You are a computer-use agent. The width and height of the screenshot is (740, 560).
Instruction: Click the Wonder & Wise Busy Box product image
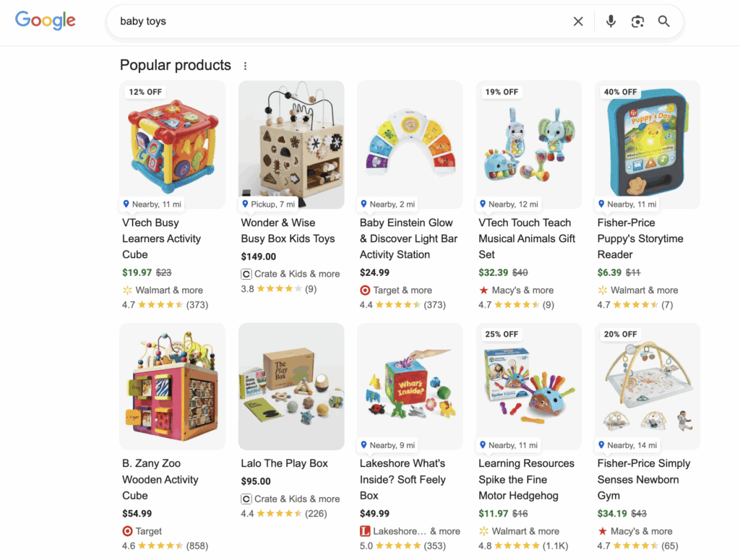(x=291, y=145)
